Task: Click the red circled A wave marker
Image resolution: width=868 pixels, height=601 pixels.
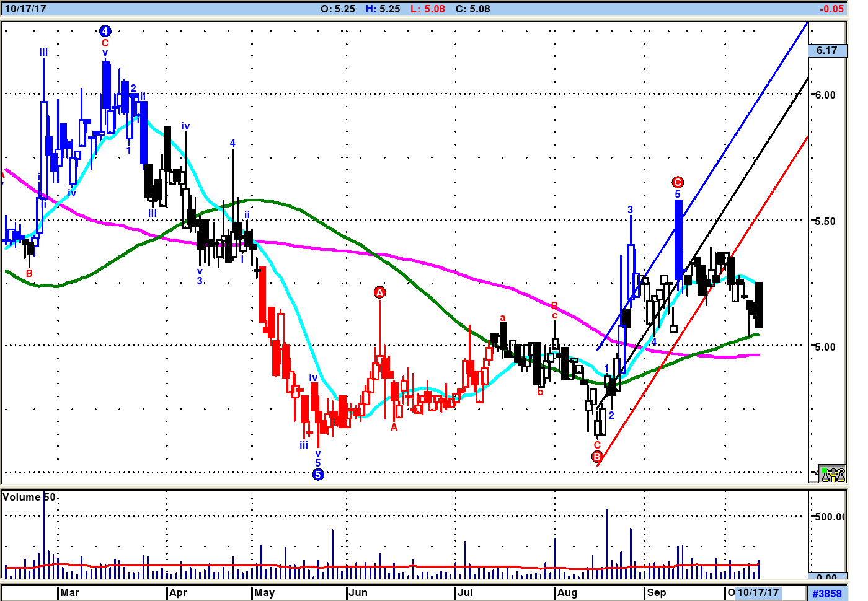Action: coord(380,292)
